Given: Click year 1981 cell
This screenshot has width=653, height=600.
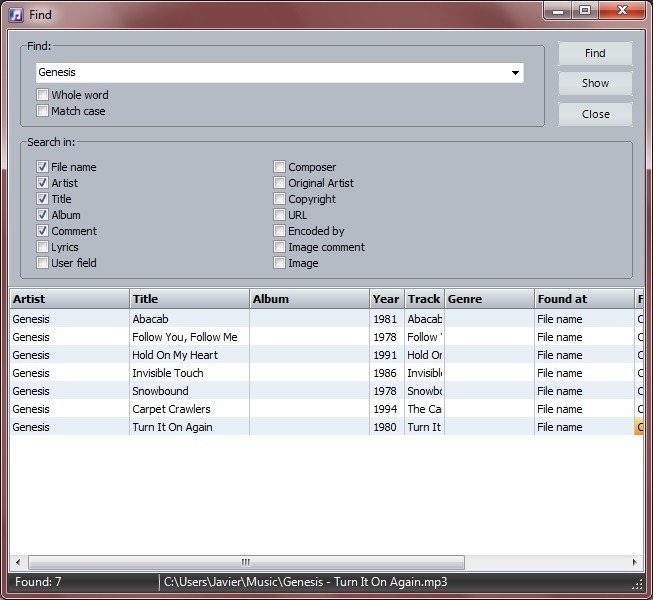Looking at the screenshot, I should [x=387, y=319].
